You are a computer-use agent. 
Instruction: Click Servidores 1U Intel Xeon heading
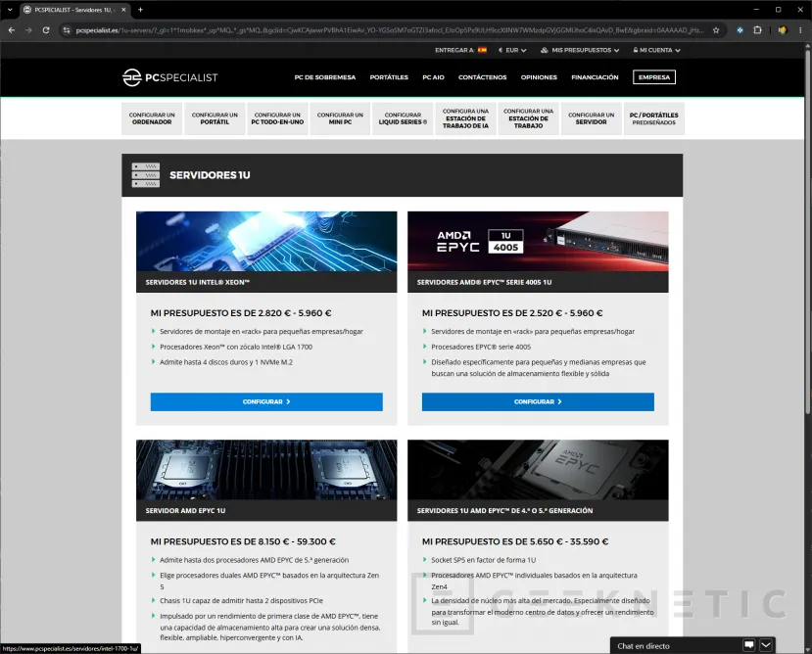197,282
